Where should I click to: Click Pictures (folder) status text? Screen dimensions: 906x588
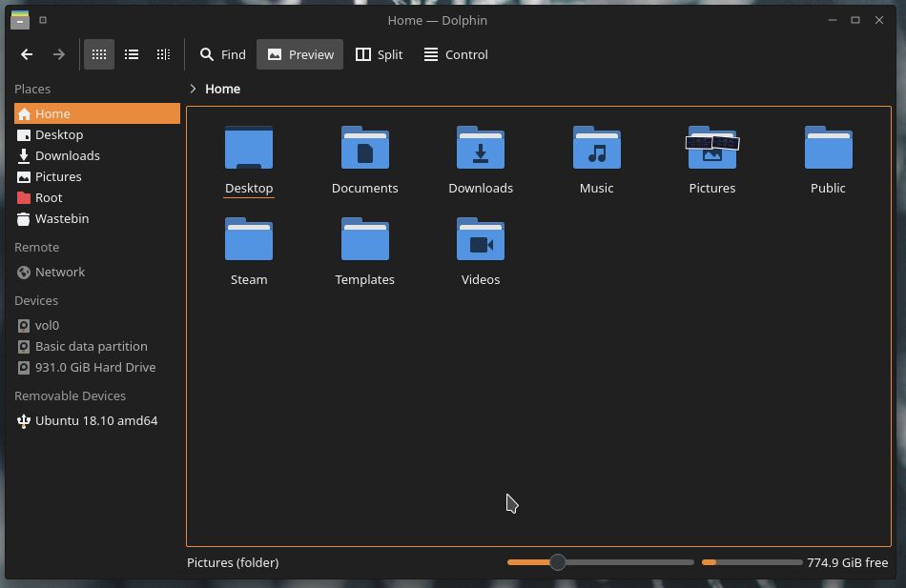click(233, 562)
